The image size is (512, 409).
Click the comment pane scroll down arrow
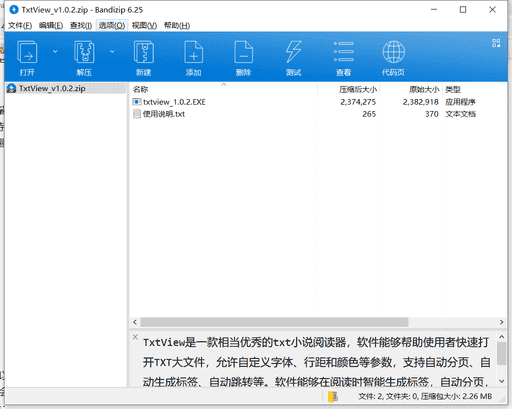point(501,381)
